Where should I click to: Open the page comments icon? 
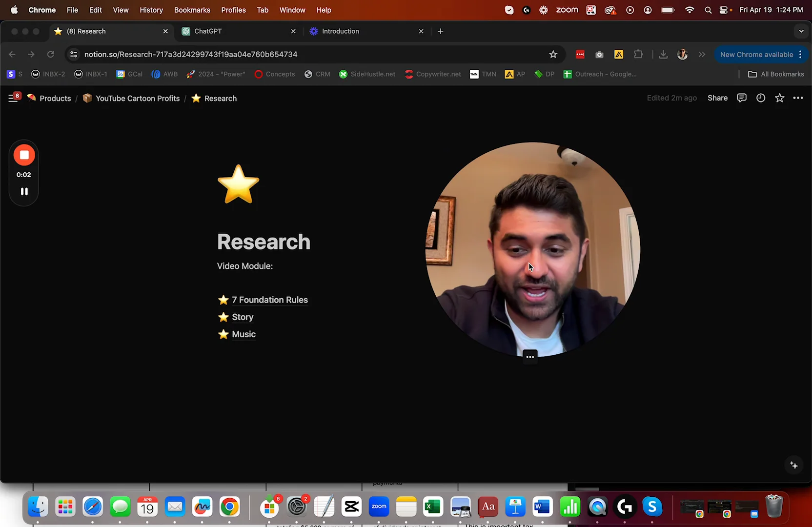click(742, 98)
